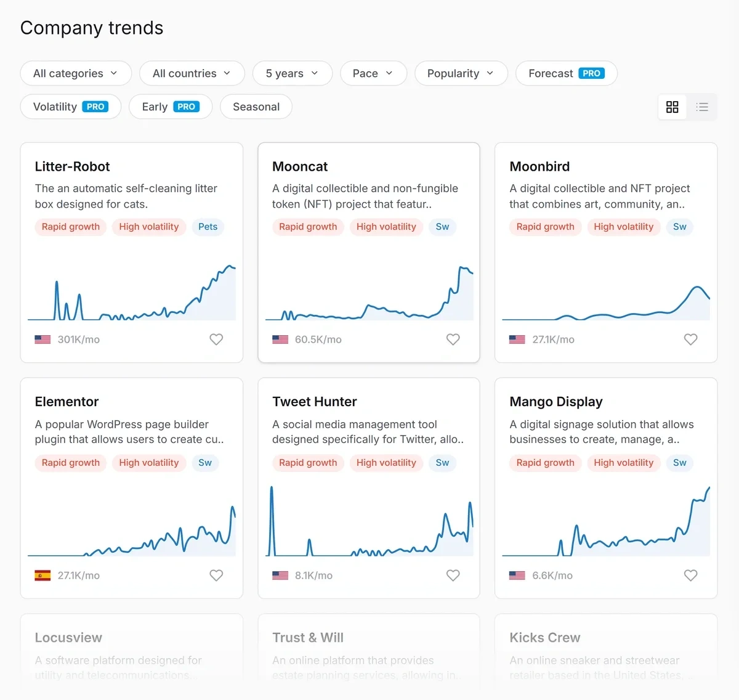This screenshot has height=700, width=739.
Task: Click the Litter-Robot trend chart
Action: click(132, 293)
